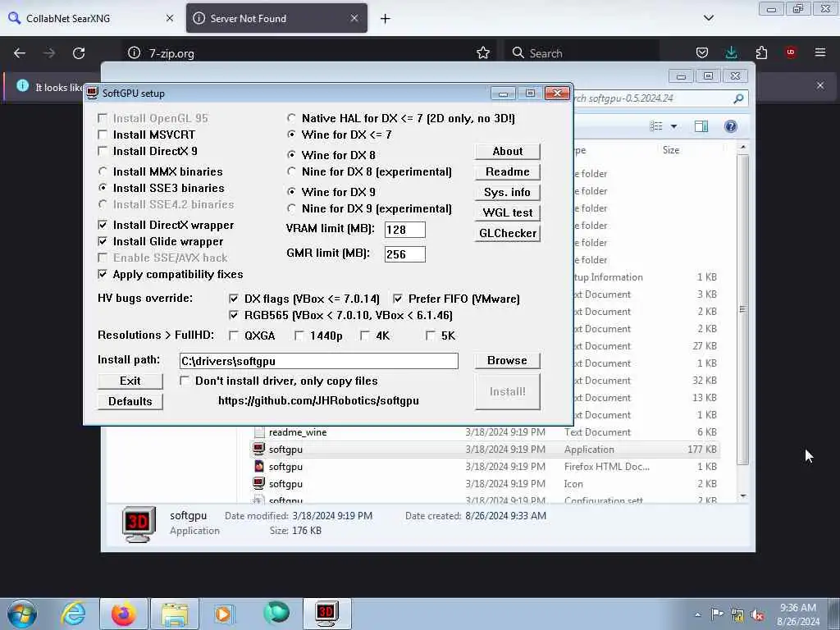Uncheck Install DirectX wrapper
Viewport: 840px width, 630px height.
pyautogui.click(x=103, y=225)
